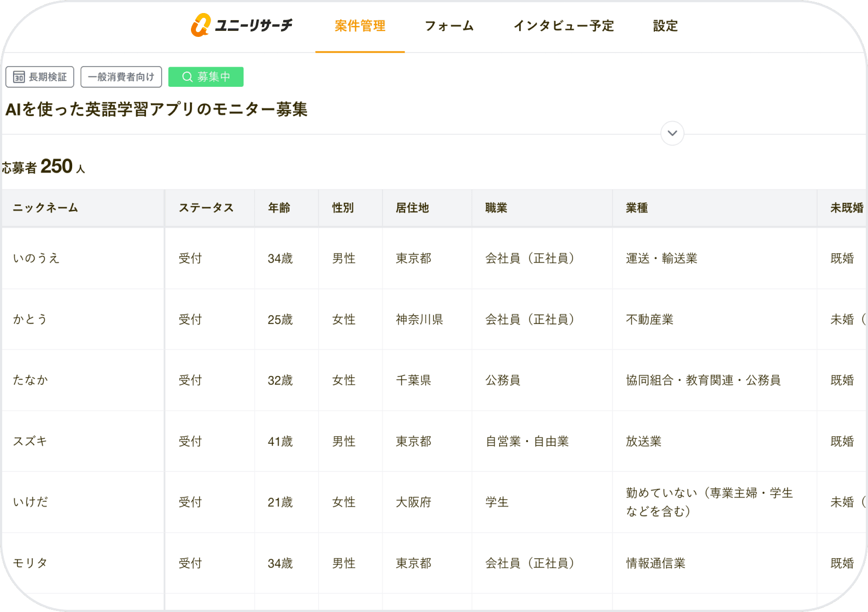This screenshot has width=868, height=612.
Task: Click the orange chain logo mark
Action: pyautogui.click(x=200, y=25)
